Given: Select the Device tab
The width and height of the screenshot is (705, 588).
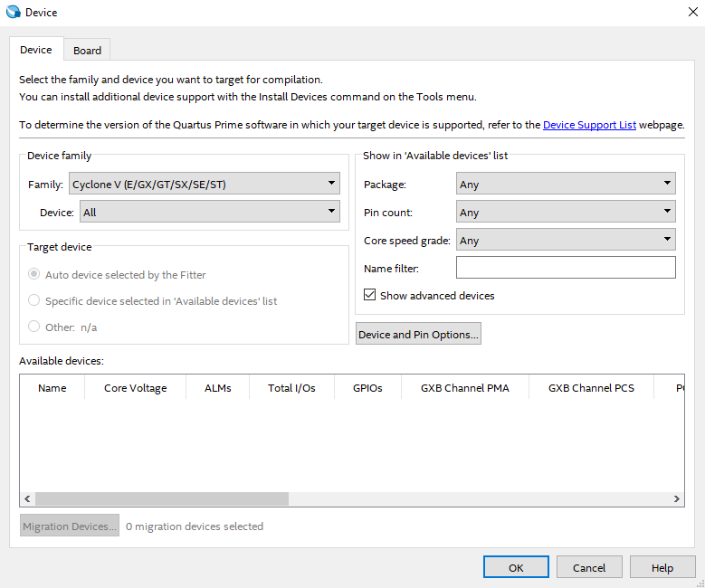Looking at the screenshot, I should coord(36,50).
